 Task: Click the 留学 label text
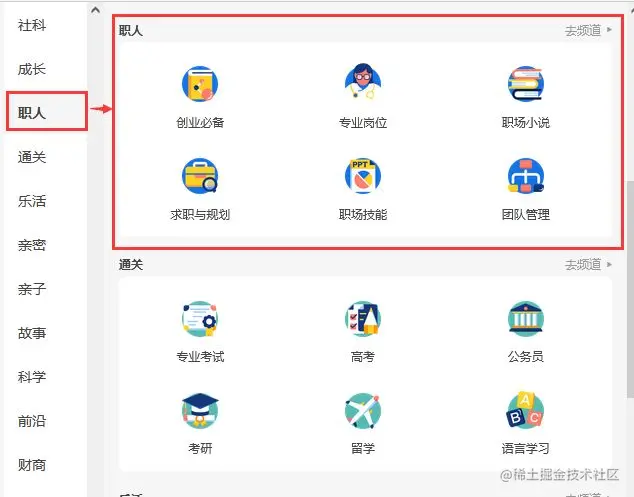pos(363,448)
